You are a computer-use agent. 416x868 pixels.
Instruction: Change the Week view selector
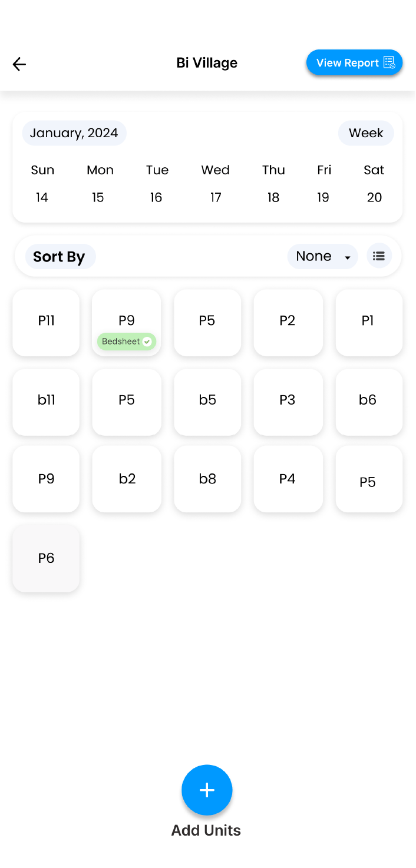[x=365, y=133]
